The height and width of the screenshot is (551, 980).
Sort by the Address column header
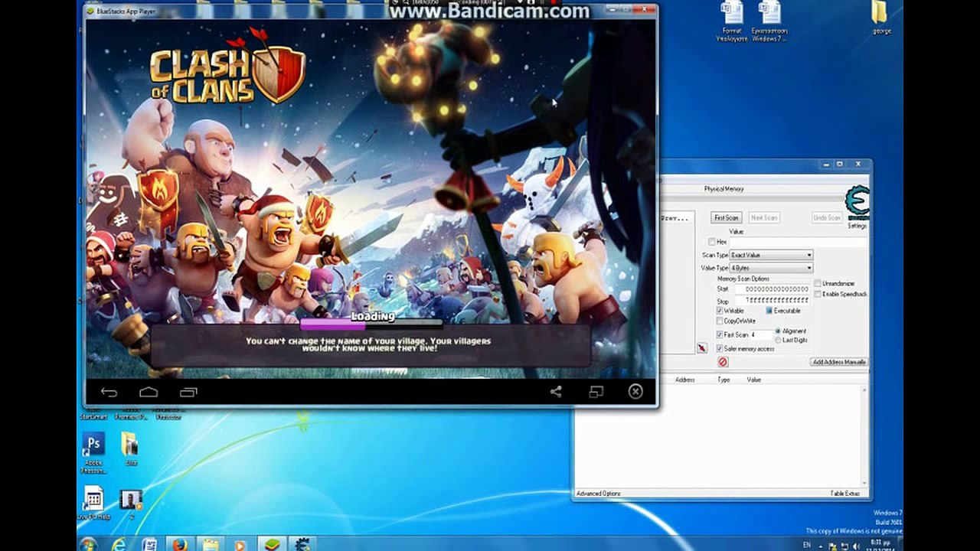tap(684, 380)
